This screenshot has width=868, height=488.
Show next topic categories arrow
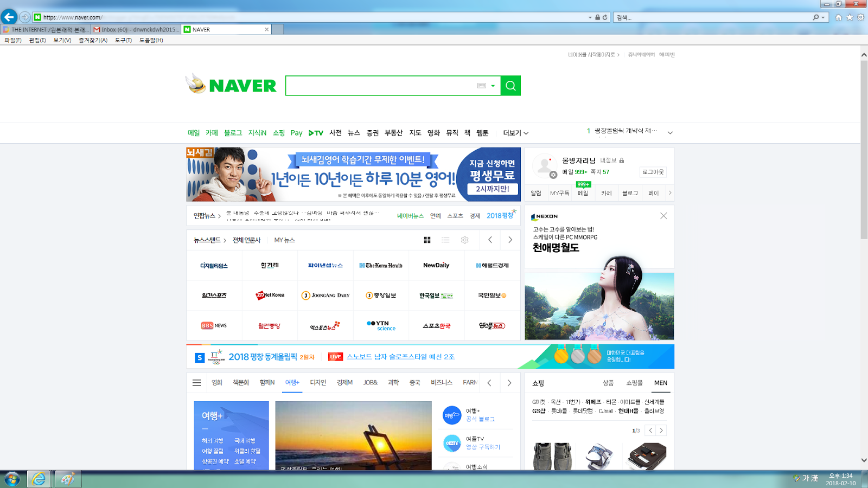(x=509, y=383)
